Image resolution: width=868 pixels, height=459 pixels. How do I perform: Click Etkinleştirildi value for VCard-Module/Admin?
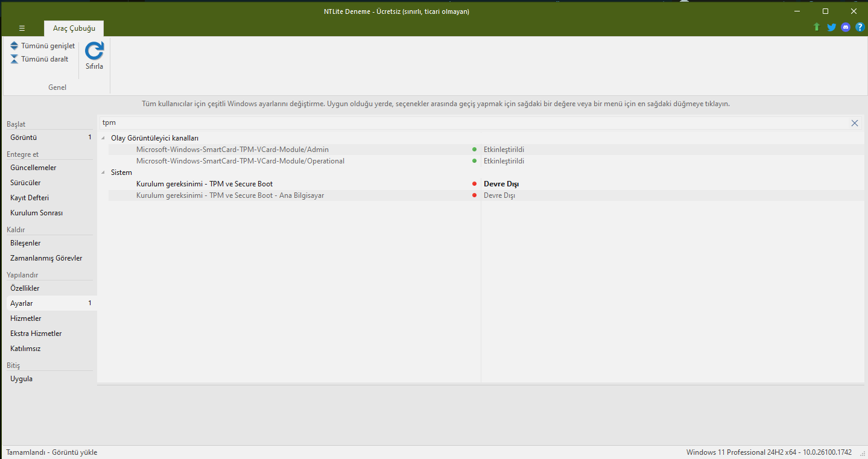coord(504,150)
